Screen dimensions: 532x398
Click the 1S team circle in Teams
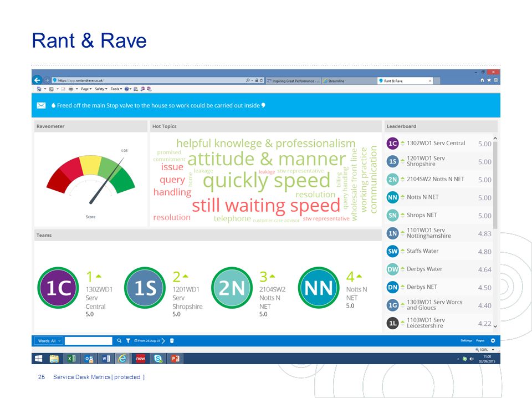point(145,288)
